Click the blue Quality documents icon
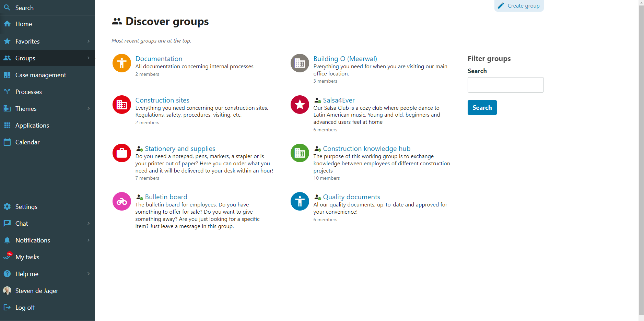The image size is (644, 321). coord(300,201)
